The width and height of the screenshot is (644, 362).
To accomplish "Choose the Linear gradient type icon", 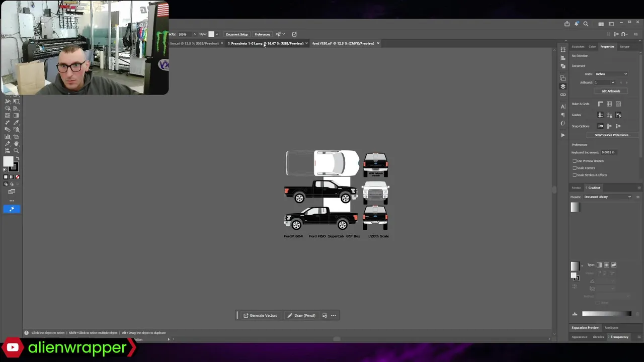I will click(x=599, y=265).
